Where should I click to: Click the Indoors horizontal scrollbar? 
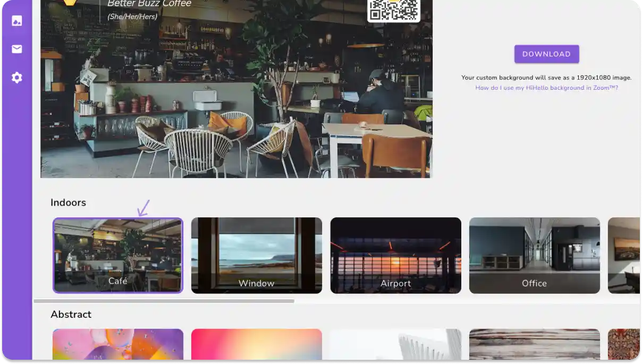coord(164,301)
